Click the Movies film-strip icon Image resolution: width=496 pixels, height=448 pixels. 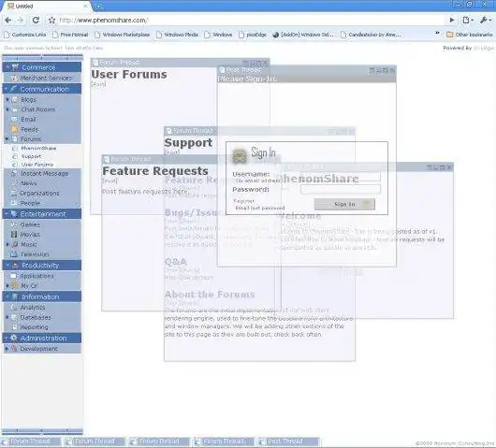click(14, 234)
